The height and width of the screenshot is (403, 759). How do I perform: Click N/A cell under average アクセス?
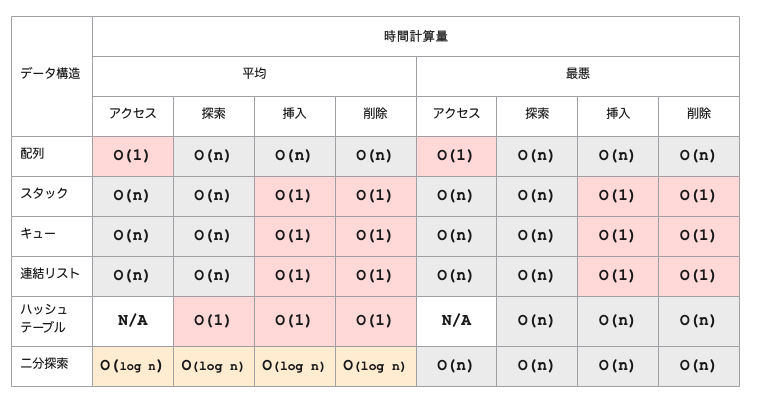tap(133, 321)
